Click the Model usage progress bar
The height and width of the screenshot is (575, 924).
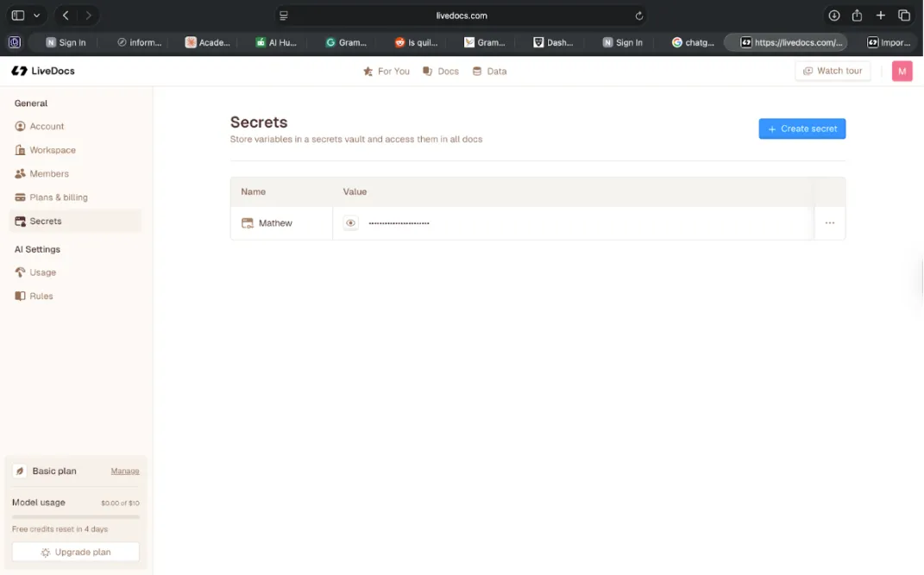pos(75,515)
